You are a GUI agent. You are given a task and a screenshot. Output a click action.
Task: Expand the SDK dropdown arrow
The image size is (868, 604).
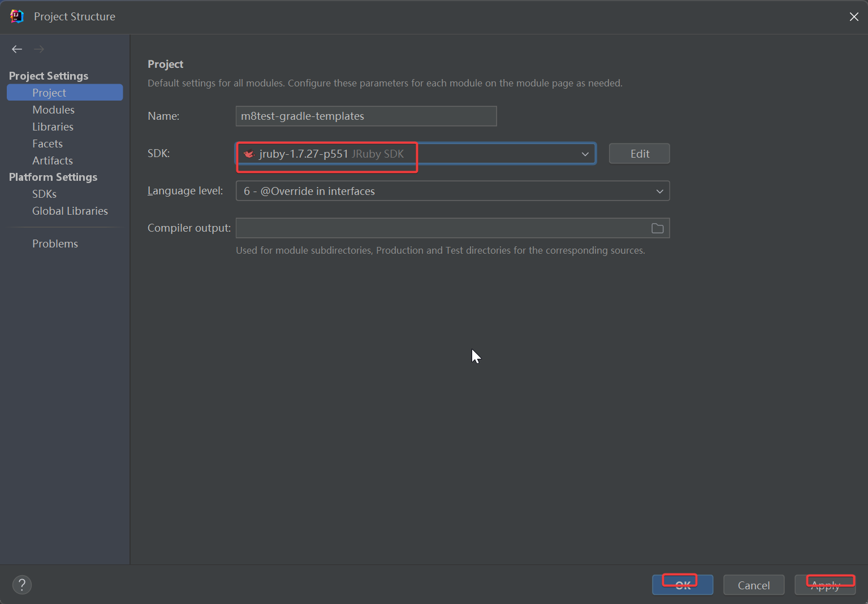[585, 154]
